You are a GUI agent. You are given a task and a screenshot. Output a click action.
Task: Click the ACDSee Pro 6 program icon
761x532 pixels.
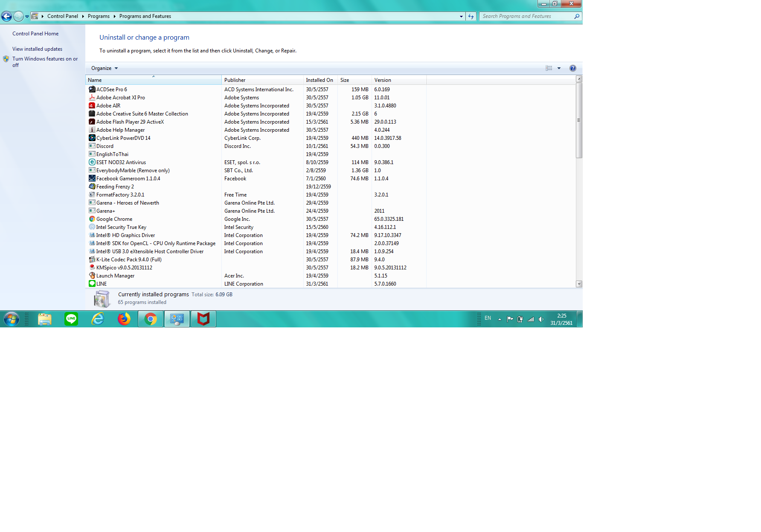pos(92,89)
